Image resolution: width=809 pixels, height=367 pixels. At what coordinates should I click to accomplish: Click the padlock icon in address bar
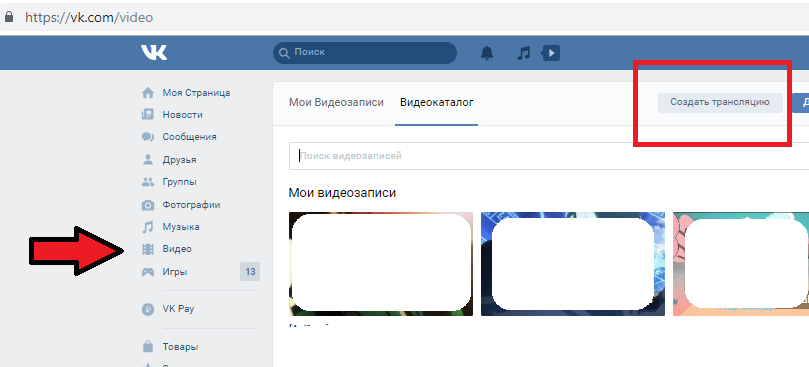(x=8, y=17)
